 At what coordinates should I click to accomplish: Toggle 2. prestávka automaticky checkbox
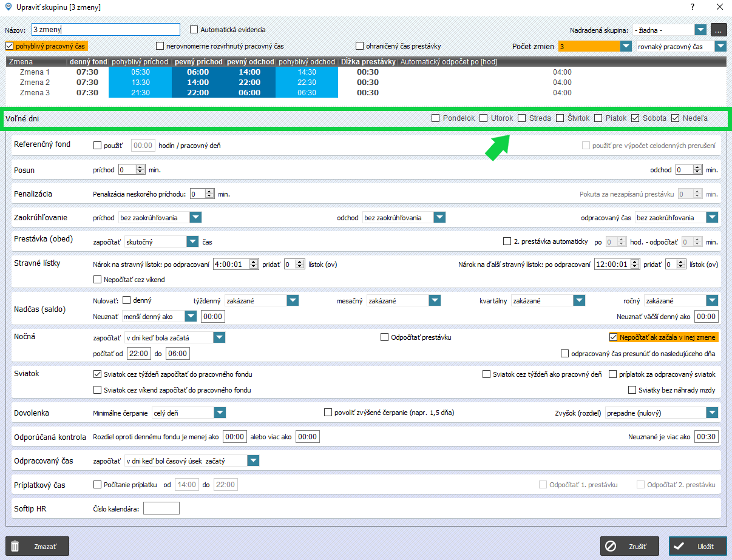pos(507,241)
